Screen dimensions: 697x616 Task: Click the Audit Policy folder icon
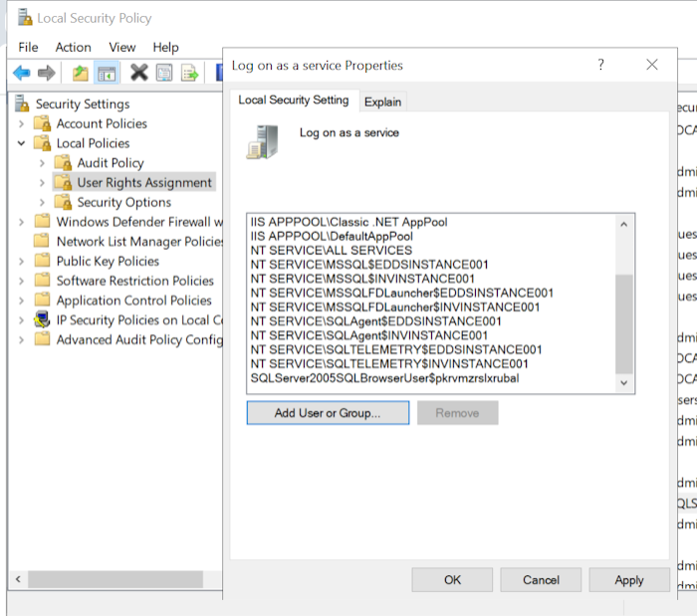[x=63, y=163]
